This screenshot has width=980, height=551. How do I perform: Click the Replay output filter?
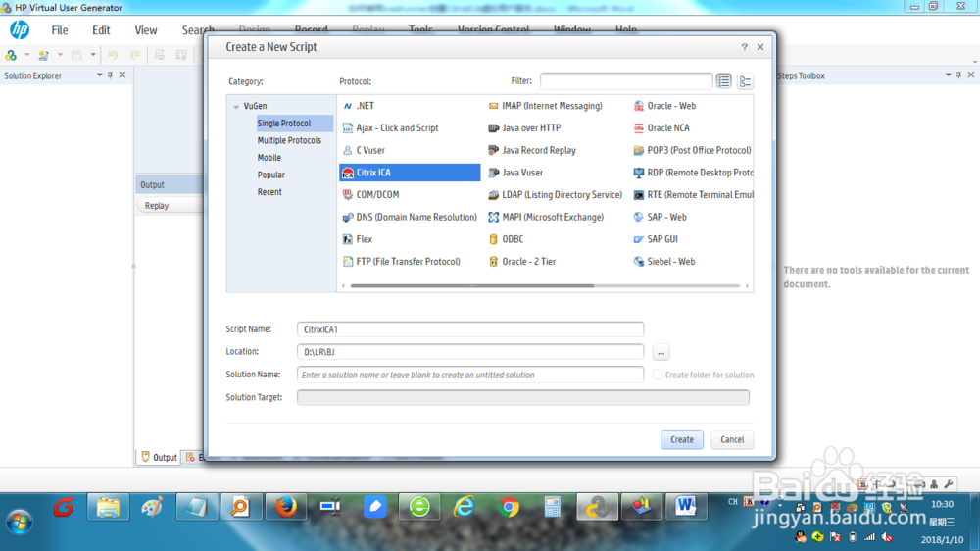(x=170, y=206)
